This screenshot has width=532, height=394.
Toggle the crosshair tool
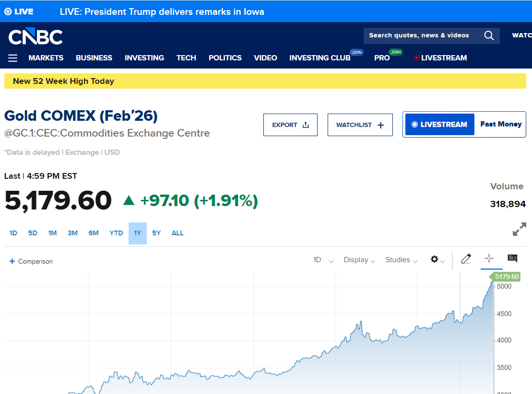tap(489, 258)
